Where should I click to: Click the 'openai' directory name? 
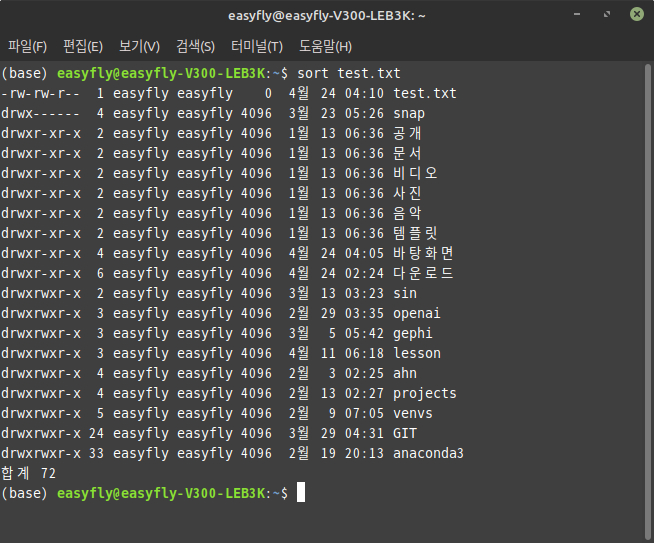[x=417, y=314]
